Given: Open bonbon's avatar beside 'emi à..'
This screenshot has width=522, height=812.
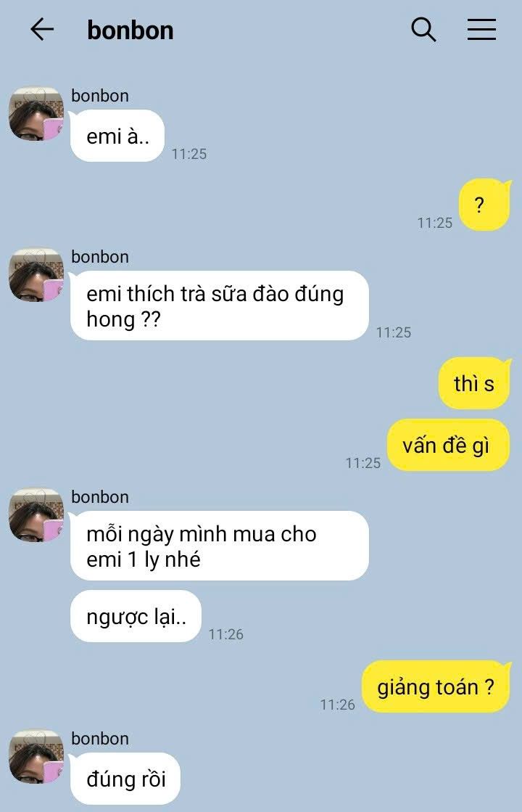Looking at the screenshot, I should (x=36, y=114).
